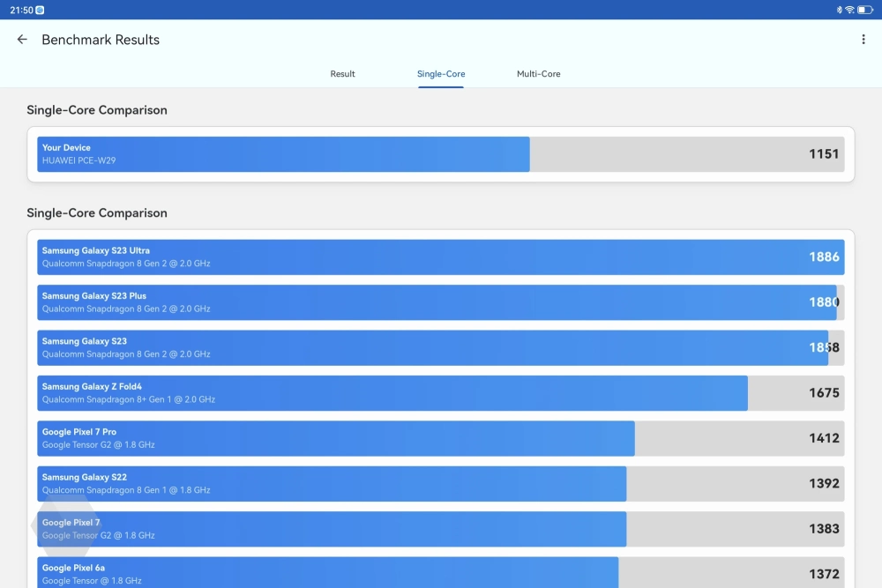The height and width of the screenshot is (588, 882).
Task: Tap the battery indicator icon
Action: coord(865,10)
